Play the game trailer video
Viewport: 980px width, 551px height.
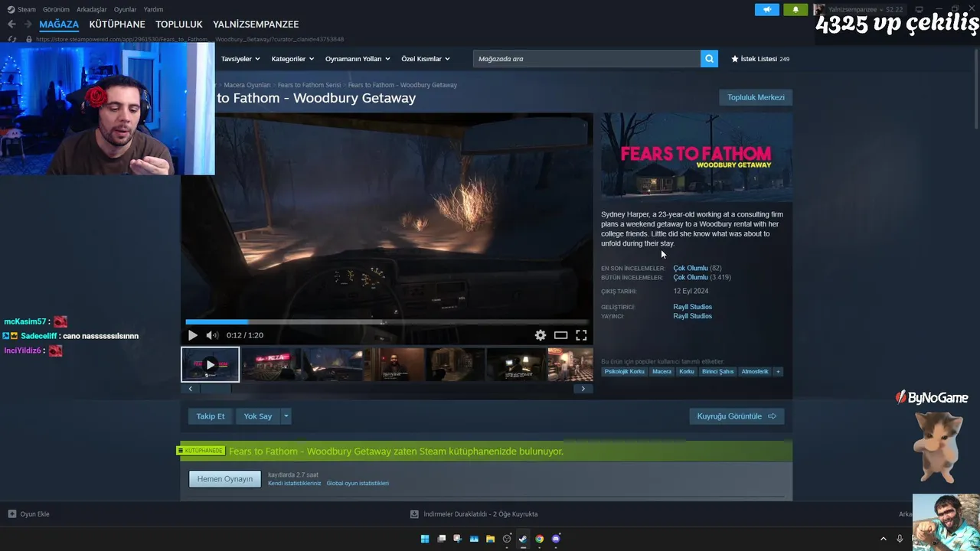point(192,335)
